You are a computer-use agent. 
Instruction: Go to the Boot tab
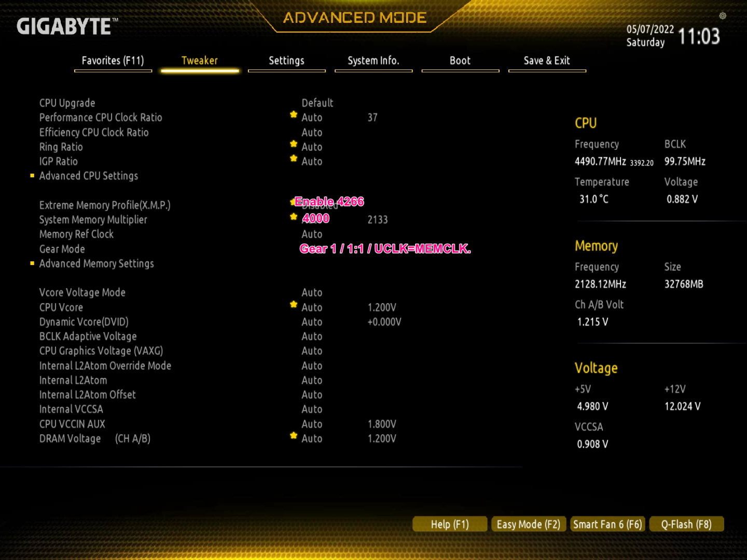tap(460, 61)
